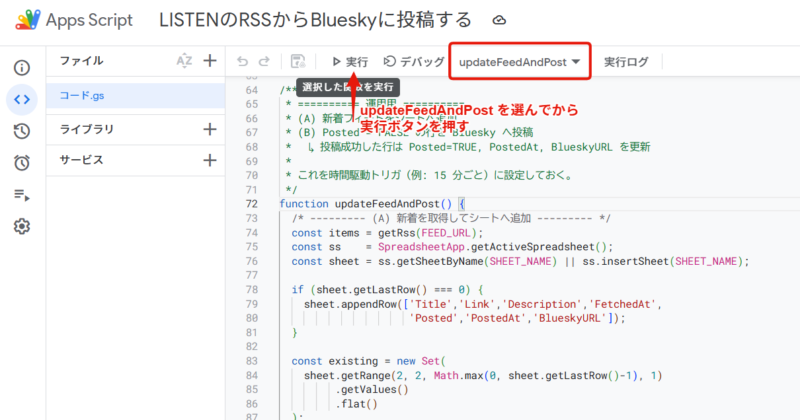Click the project title LISTENのRSSからBlueskyに投稿する

pyautogui.click(x=315, y=20)
